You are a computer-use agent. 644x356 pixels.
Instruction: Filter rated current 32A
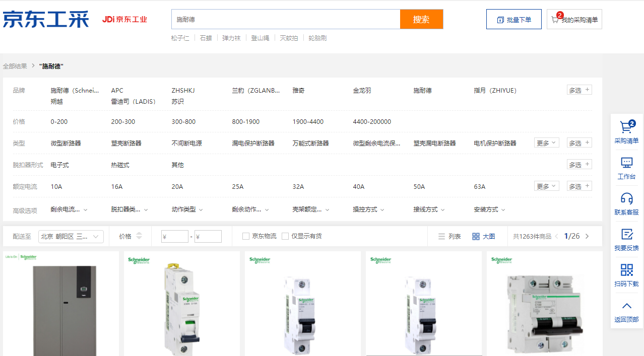(x=298, y=186)
